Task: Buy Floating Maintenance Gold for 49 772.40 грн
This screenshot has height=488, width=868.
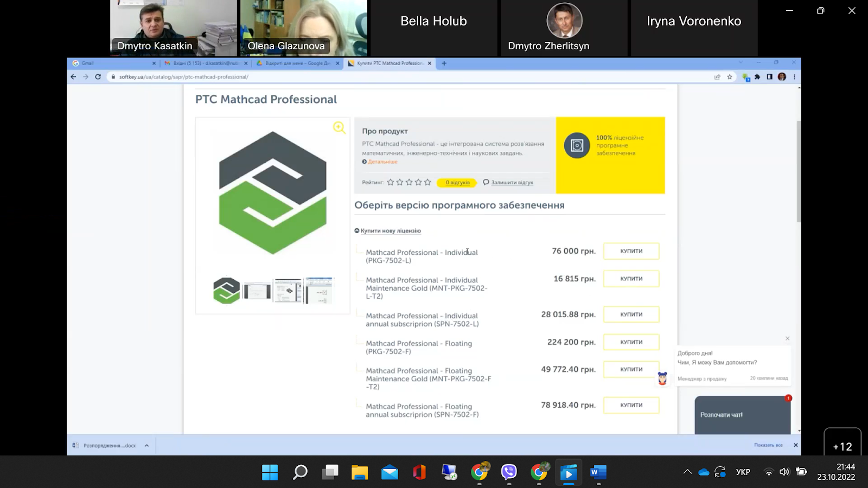Action: point(631,369)
